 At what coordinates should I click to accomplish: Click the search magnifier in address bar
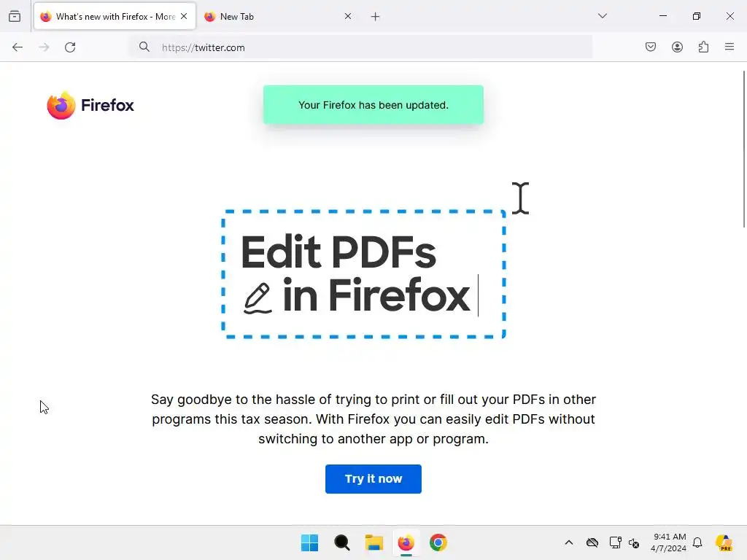(144, 47)
